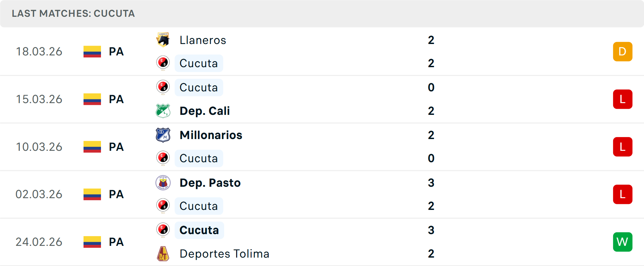Viewport: 644px width, 266px height.
Task: Click the red L badge for Millonarios match
Action: pos(623,147)
